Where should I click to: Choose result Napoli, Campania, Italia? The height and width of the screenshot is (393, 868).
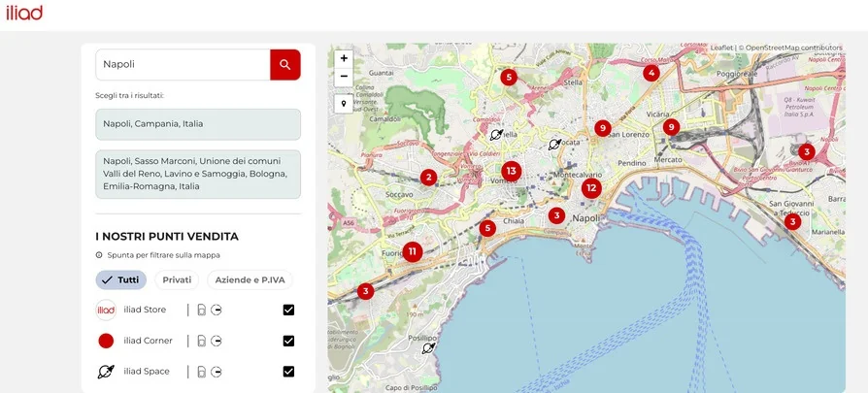(x=198, y=124)
